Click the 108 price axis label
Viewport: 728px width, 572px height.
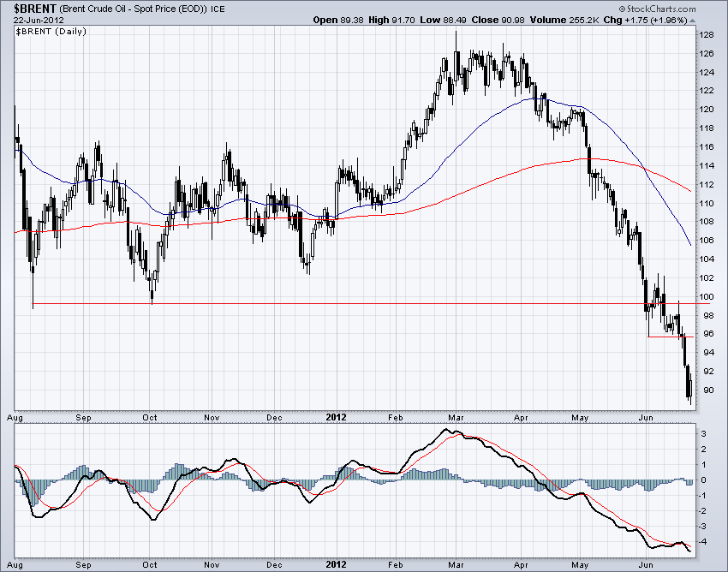[x=707, y=222]
